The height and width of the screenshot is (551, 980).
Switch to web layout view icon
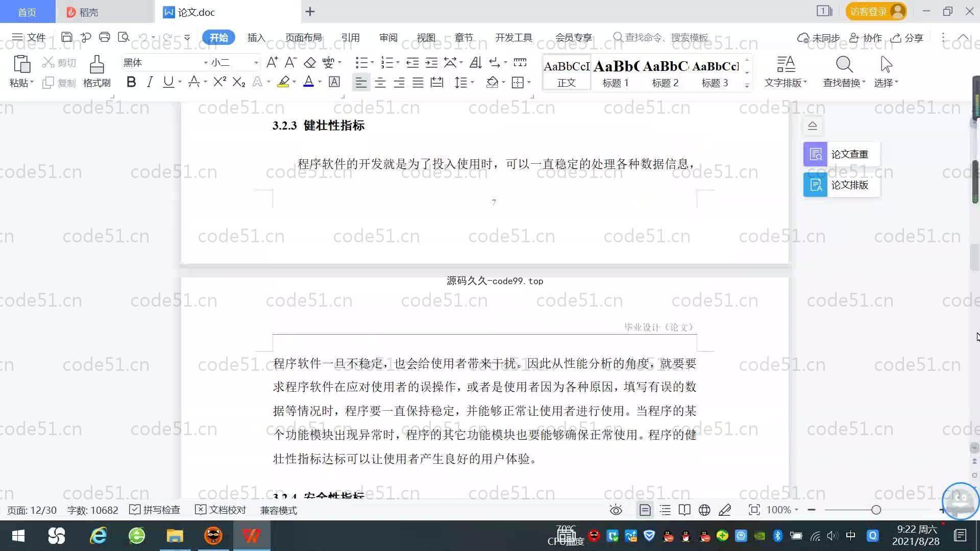pyautogui.click(x=704, y=510)
